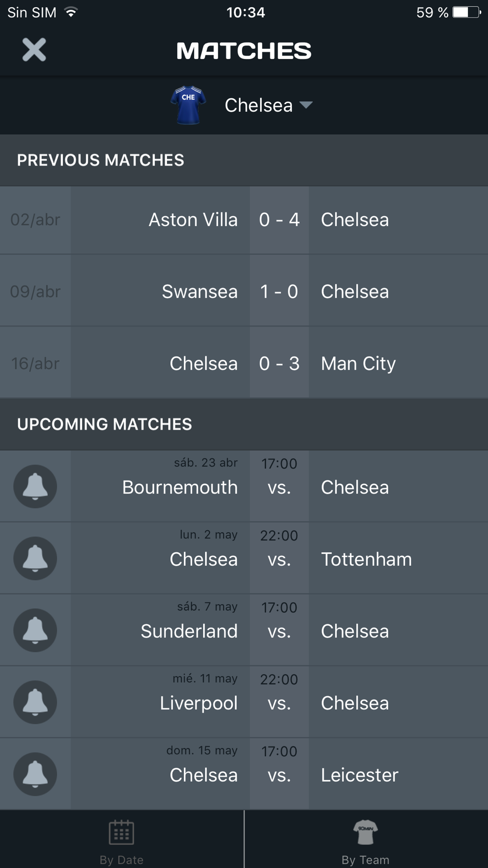Tap the calendar icon in bottom bar
Image resolution: width=488 pixels, height=868 pixels.
122,832
